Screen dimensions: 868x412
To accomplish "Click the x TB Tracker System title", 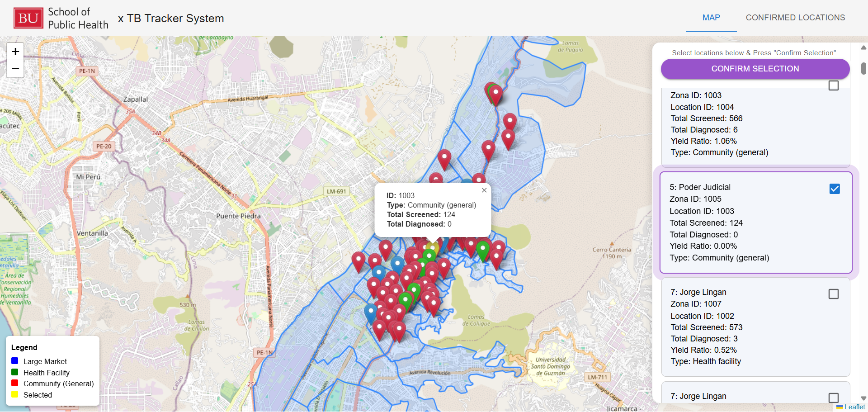I will tap(171, 19).
